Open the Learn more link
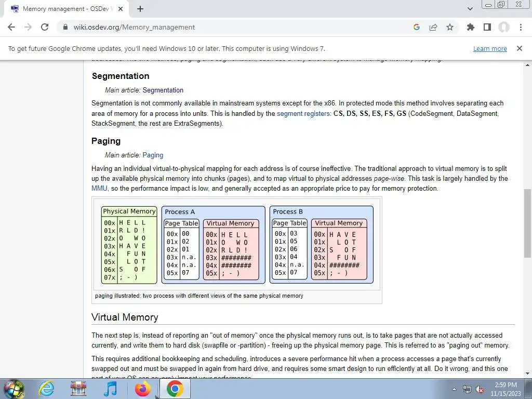This screenshot has height=399, width=532. [490, 49]
